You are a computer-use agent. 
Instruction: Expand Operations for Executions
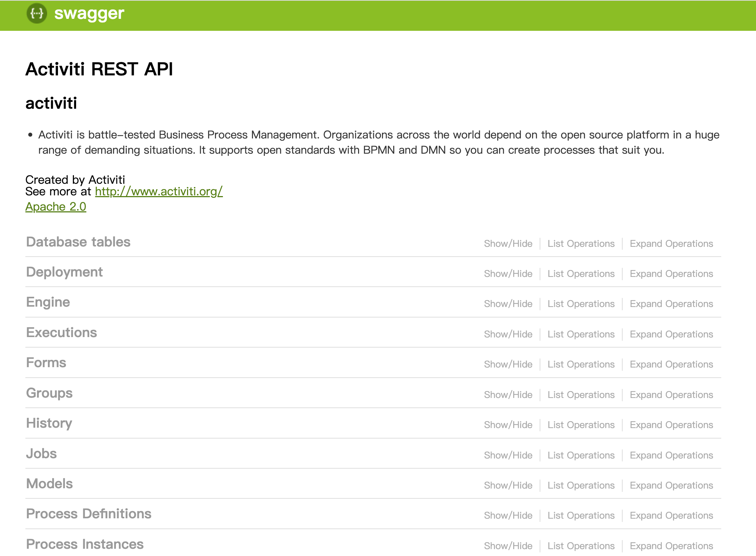tap(671, 334)
